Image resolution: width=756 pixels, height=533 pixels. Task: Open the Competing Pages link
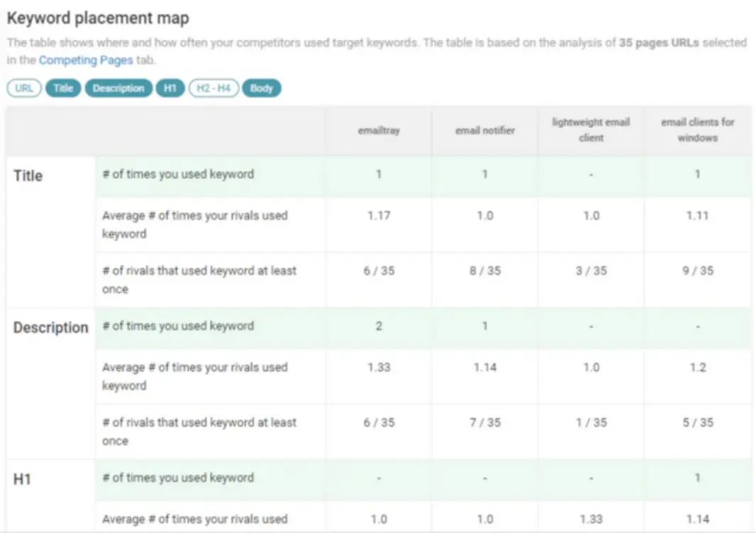coord(85,60)
